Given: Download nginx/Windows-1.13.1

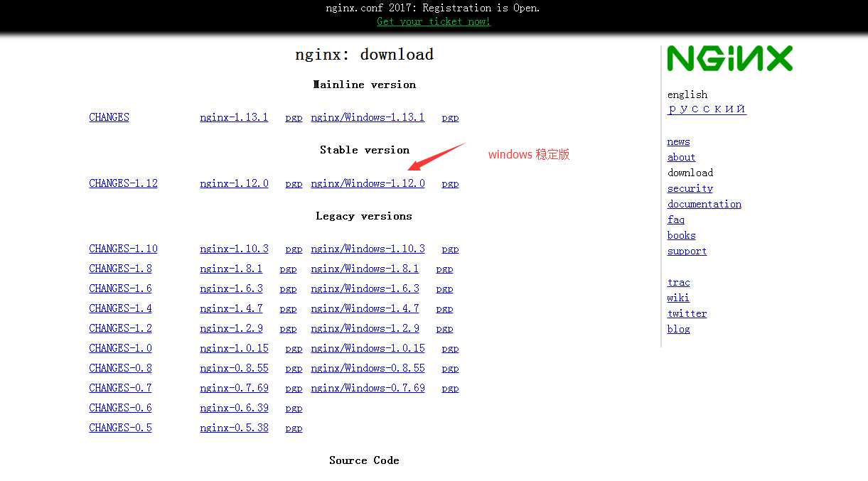Looking at the screenshot, I should 368,117.
